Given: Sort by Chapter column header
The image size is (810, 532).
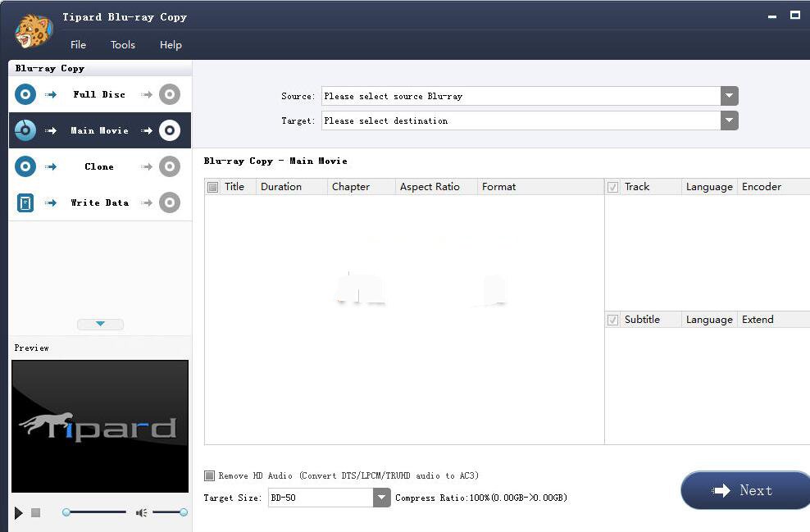Looking at the screenshot, I should pyautogui.click(x=362, y=186).
